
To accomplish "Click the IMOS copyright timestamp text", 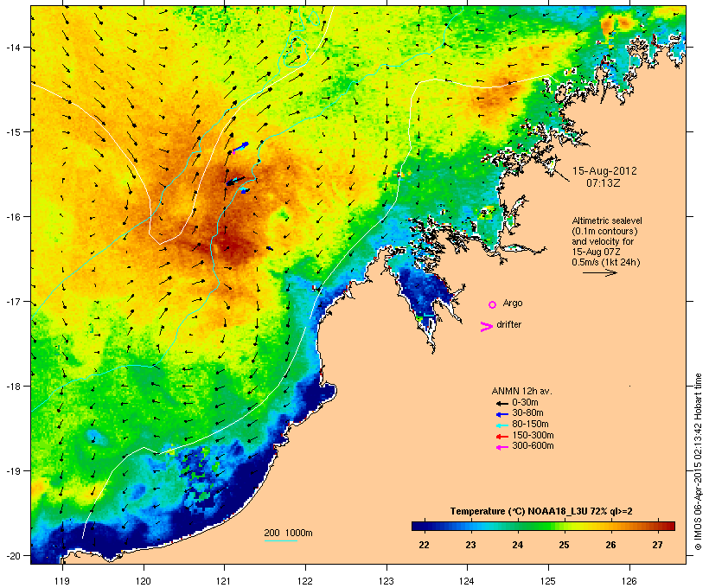I will [x=698, y=462].
